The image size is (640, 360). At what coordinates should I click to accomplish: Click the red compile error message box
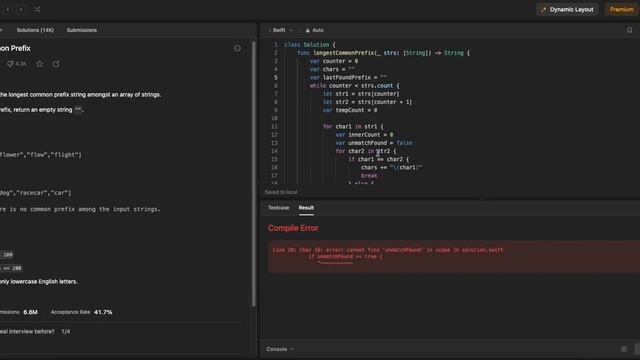[x=454, y=257]
